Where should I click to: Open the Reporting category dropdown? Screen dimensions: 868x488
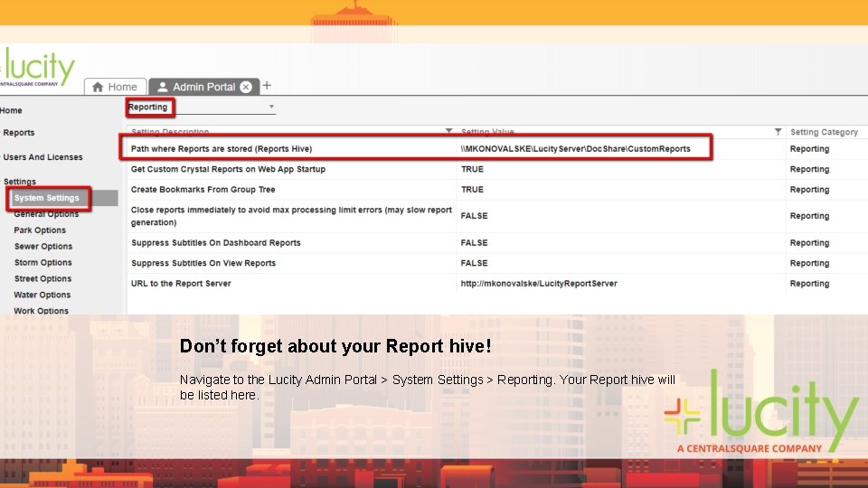tap(201, 107)
